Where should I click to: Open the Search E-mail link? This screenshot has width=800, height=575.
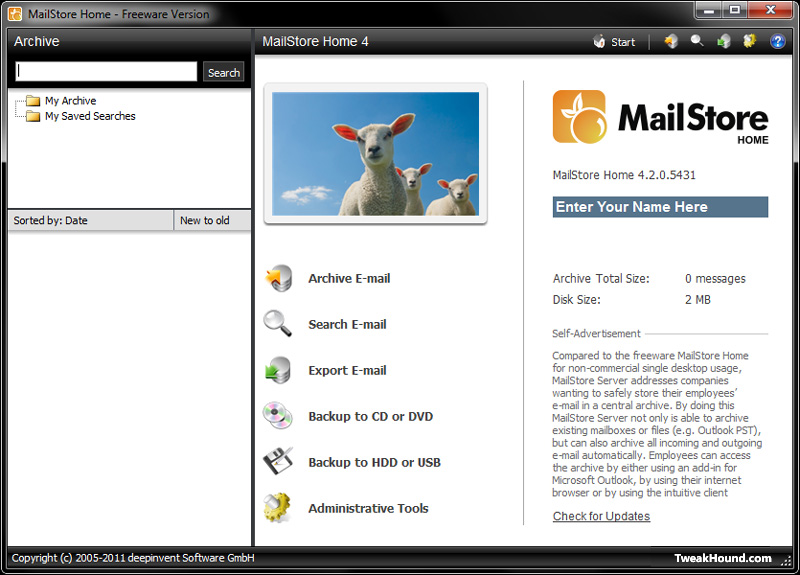tap(347, 324)
